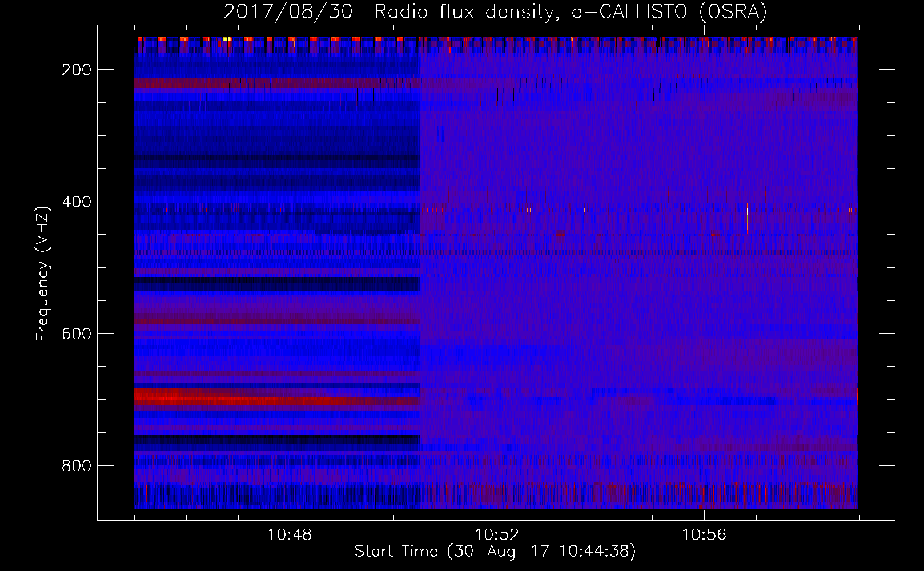Click the yellow spike at top of spectrogram
Viewport: 924px width, 571px height.
tap(226, 39)
